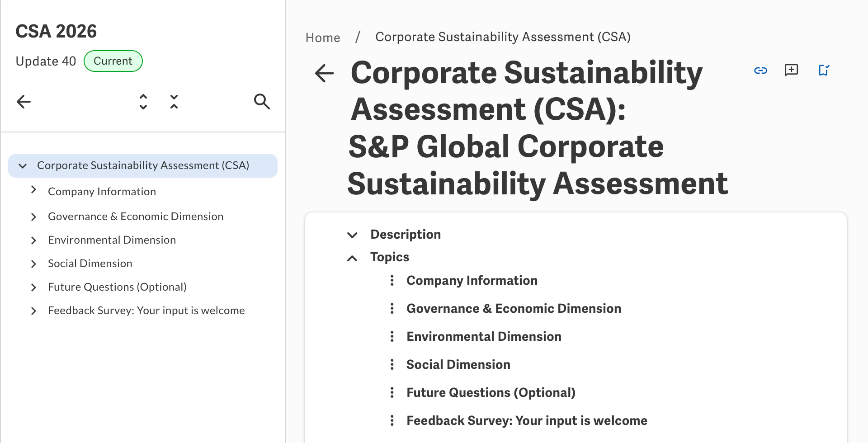Expand all tree items icon
This screenshot has height=443, width=868.
pyautogui.click(x=143, y=102)
